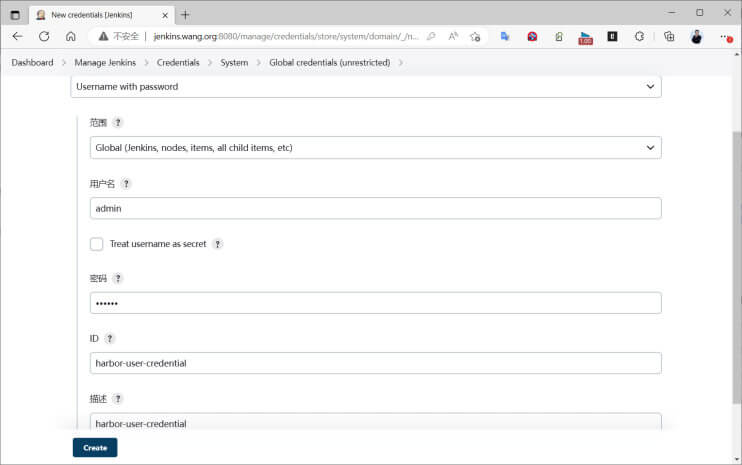Screen dimensions: 742x465
Task: Expand the chevron after Credentials breadcrumb
Action: pos(210,62)
